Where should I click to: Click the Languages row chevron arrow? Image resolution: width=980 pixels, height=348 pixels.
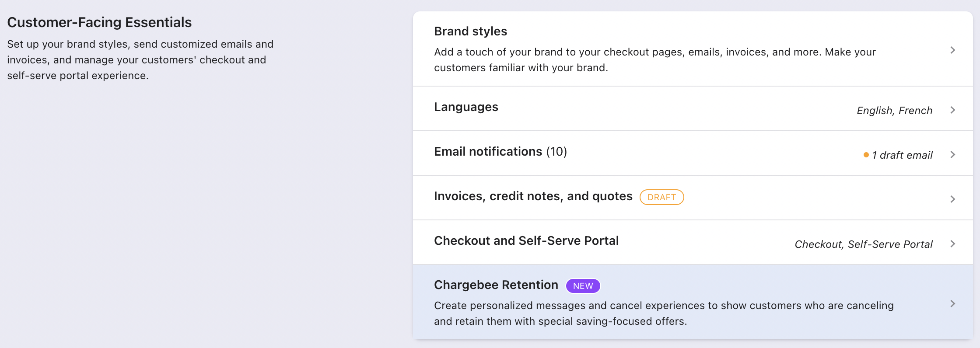click(x=952, y=110)
